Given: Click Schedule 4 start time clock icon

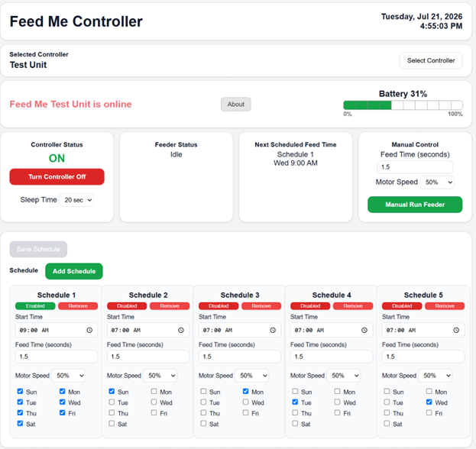Looking at the screenshot, I should tap(364, 330).
